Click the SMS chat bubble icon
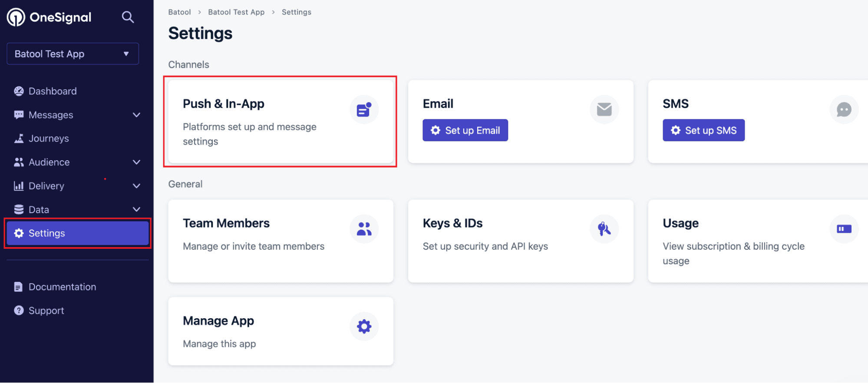This screenshot has height=383, width=868. click(843, 110)
